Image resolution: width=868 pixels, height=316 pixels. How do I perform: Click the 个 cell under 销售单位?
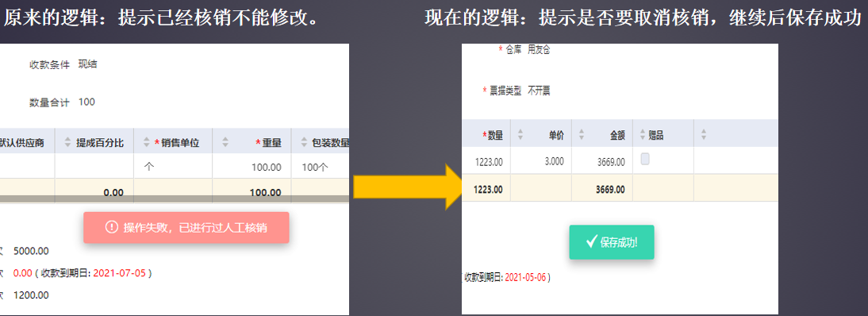149,167
